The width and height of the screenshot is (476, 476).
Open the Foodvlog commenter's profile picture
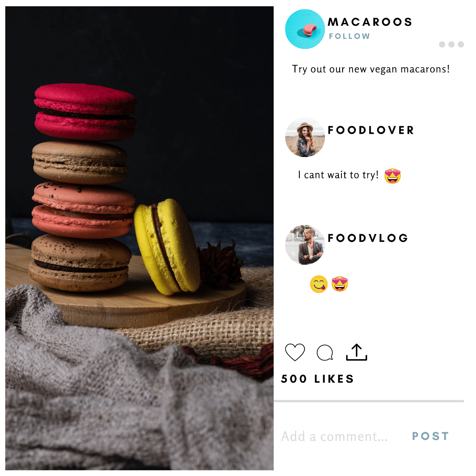[305, 245]
